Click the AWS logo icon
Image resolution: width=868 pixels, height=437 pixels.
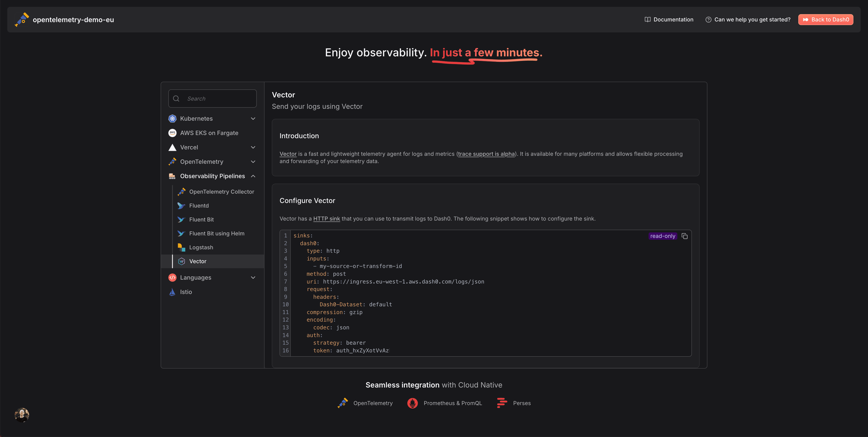pyautogui.click(x=172, y=133)
